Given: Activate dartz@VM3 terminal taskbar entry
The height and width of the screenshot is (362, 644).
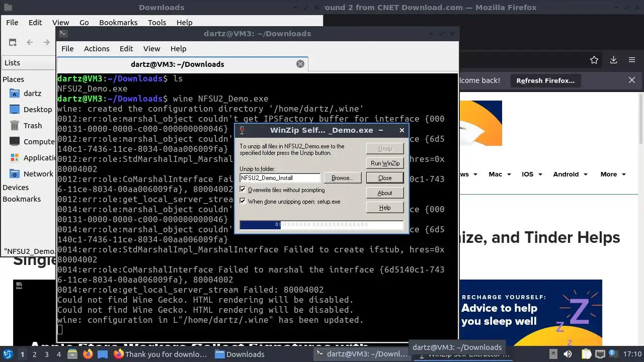Looking at the screenshot, I should tap(362, 354).
